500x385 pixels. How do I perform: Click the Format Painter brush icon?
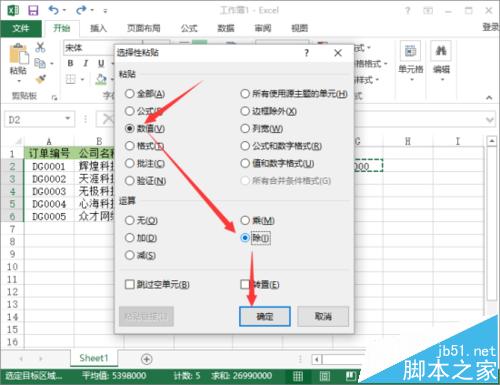tap(40, 79)
